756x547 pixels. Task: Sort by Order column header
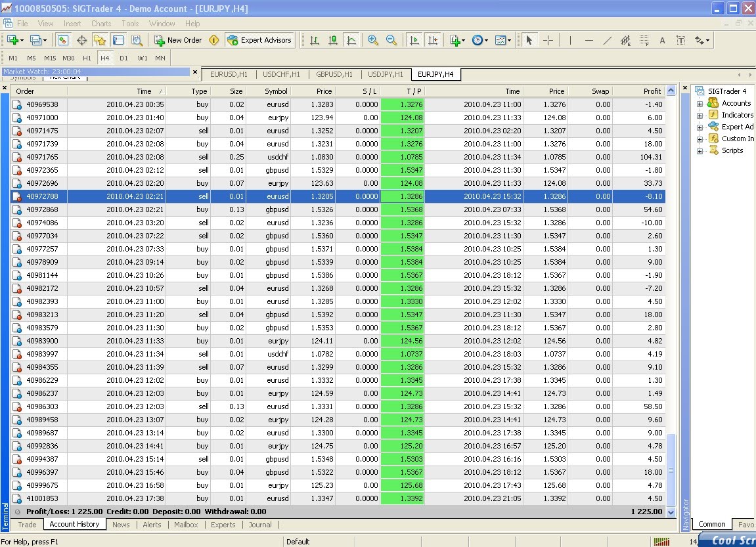(x=40, y=91)
